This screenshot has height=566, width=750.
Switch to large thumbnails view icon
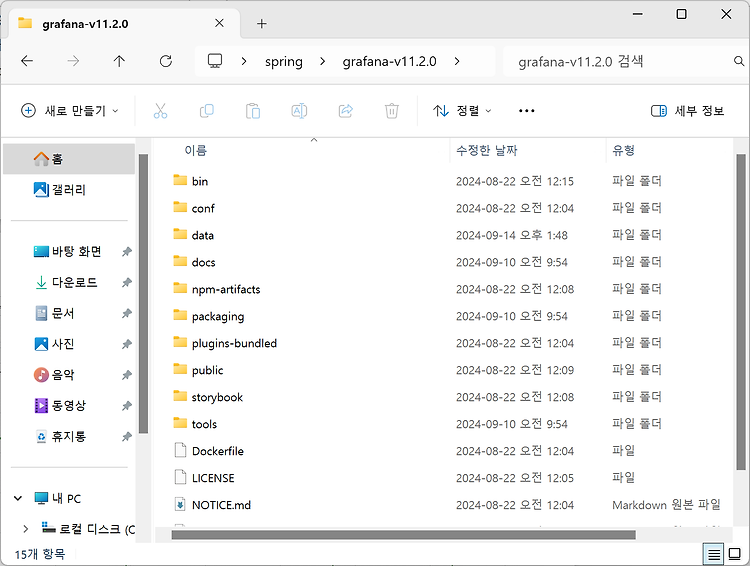[735, 555]
